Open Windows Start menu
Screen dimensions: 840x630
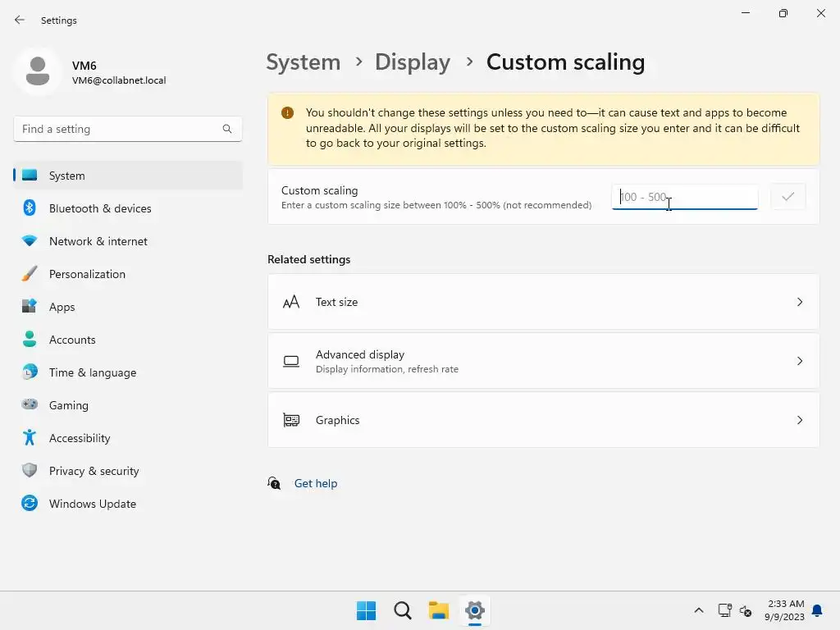pyautogui.click(x=366, y=610)
